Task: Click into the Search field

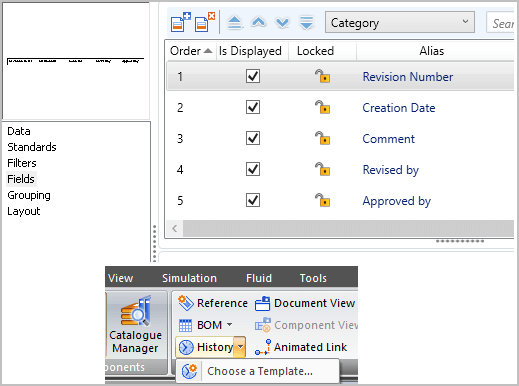Action: [500, 22]
